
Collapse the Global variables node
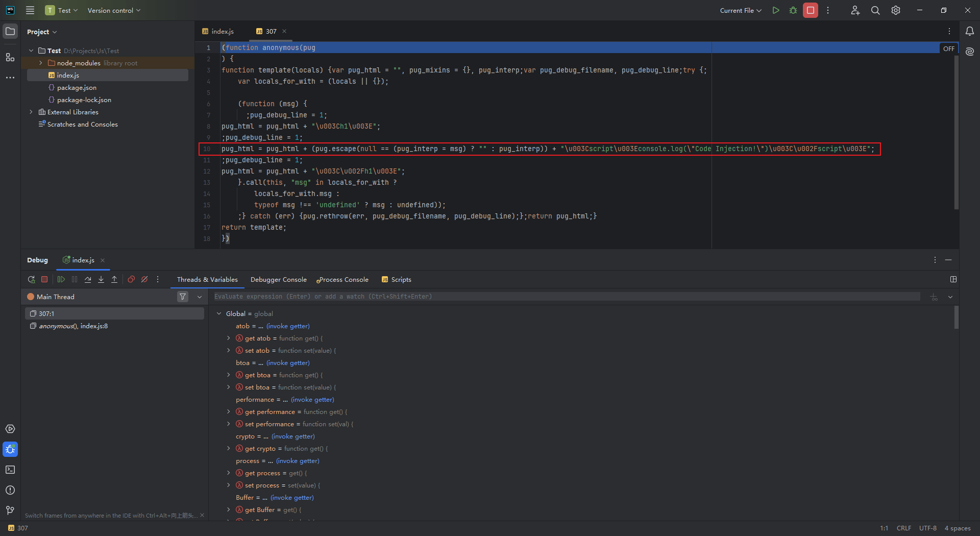(219, 313)
